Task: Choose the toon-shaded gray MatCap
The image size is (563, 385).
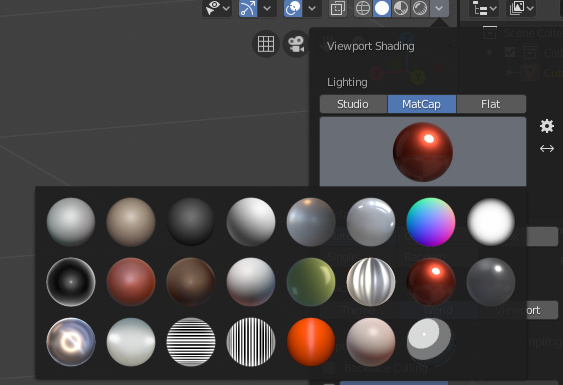Action: pos(431,342)
